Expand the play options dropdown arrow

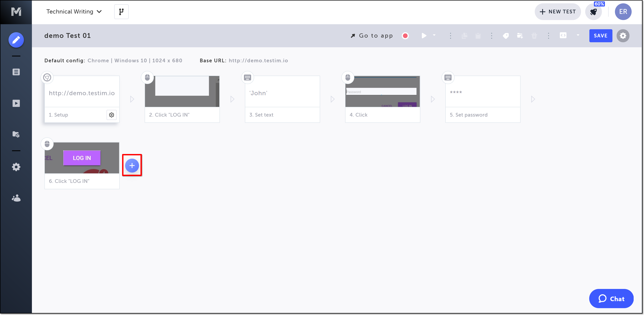tap(434, 35)
